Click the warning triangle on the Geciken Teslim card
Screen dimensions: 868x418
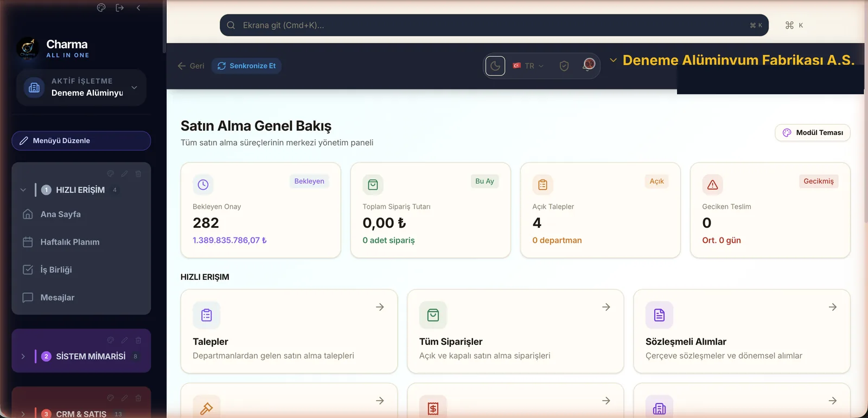click(x=712, y=185)
